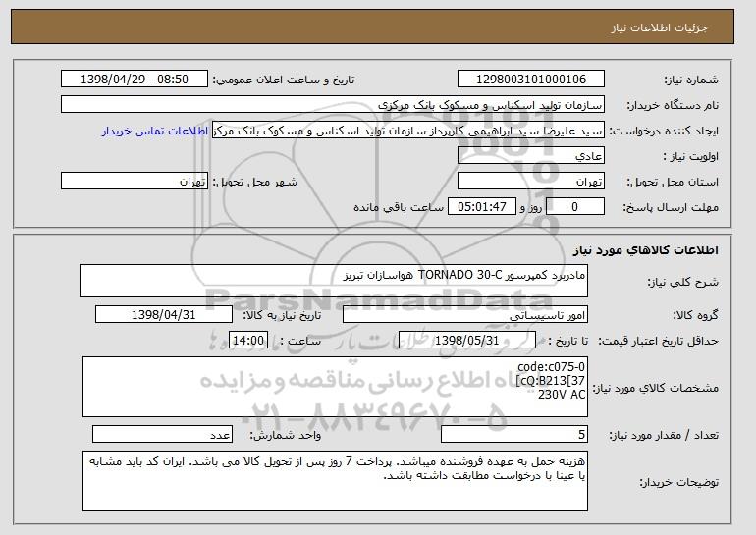The image size is (756, 535).
Task: Open the اطلاعات تماس خریدار link
Action: [155, 132]
